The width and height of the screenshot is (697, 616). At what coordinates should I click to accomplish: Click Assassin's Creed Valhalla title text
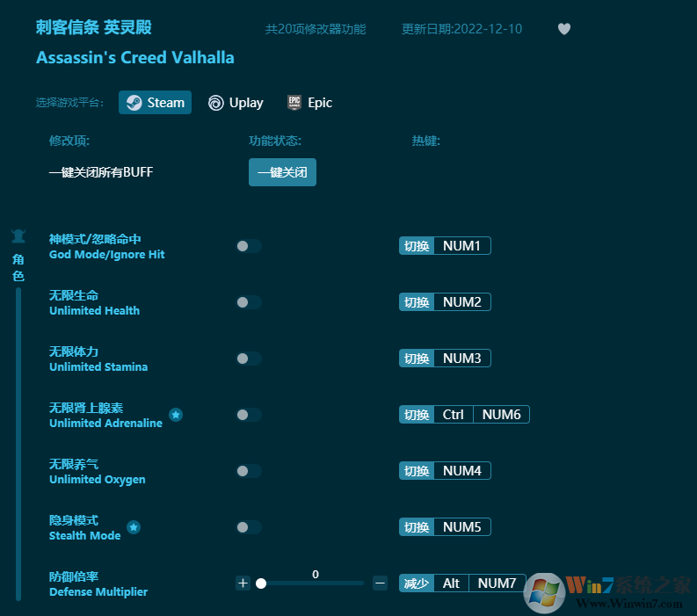[x=135, y=58]
